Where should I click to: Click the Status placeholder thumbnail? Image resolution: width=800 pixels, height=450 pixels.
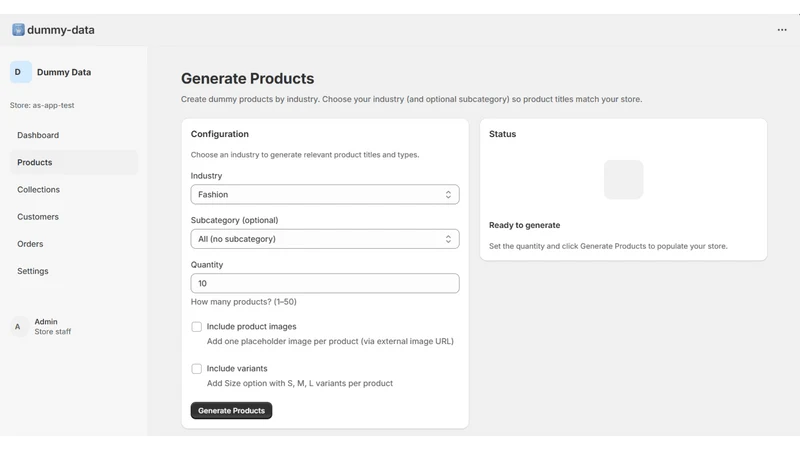(623, 180)
